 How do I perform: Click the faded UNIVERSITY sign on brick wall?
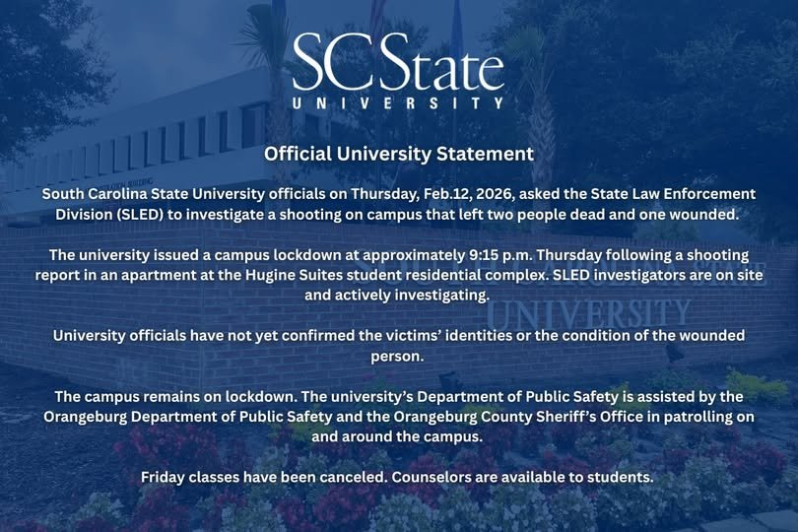(x=589, y=317)
